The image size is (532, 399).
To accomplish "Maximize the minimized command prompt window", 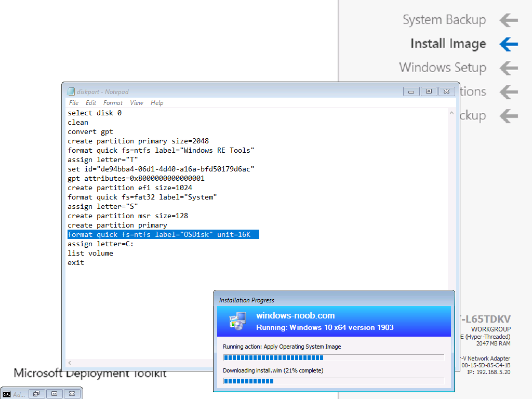I will point(54,394).
